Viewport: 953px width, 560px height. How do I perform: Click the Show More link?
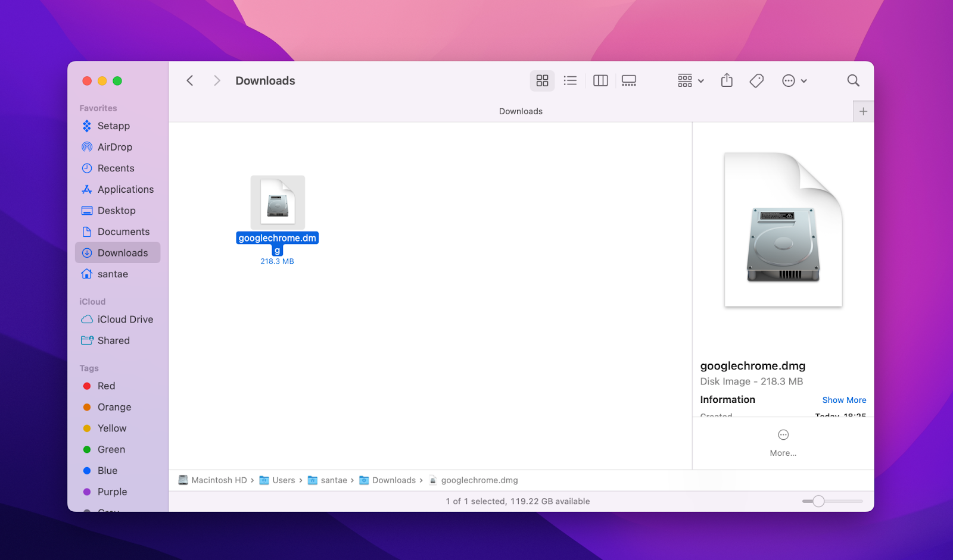pos(844,400)
